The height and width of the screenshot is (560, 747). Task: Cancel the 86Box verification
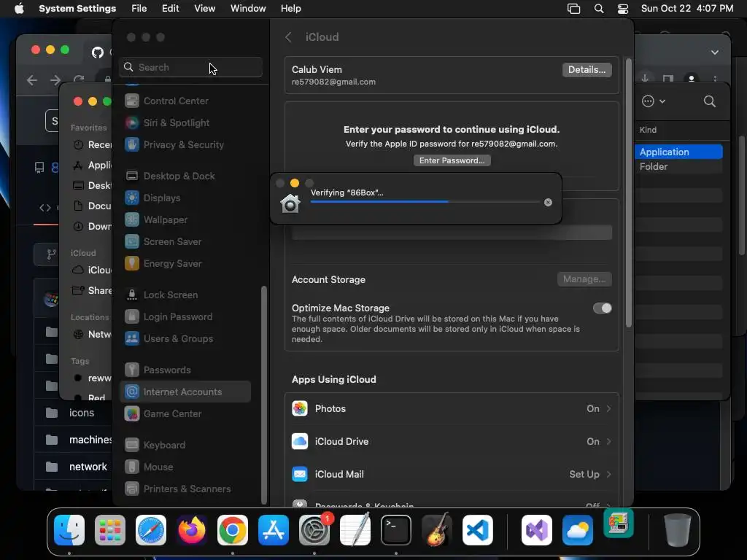click(548, 203)
